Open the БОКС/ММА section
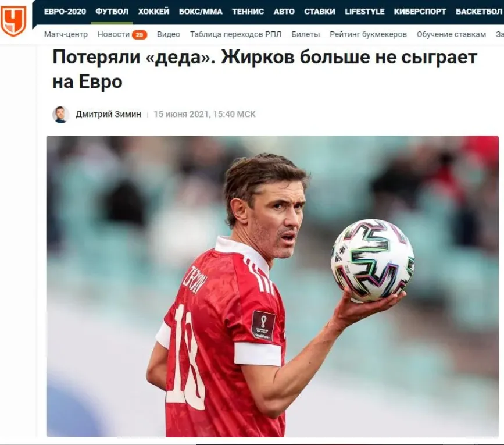The width and height of the screenshot is (504, 445). 201,12
